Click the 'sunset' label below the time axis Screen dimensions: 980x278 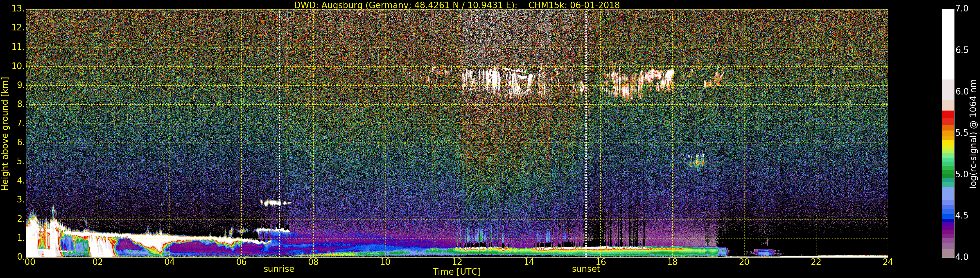point(586,269)
